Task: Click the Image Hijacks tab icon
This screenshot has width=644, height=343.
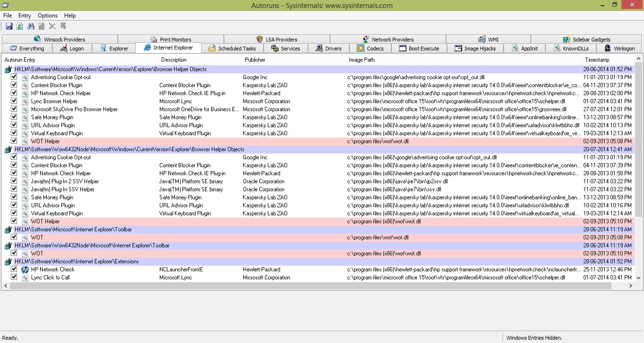Action: (x=458, y=48)
